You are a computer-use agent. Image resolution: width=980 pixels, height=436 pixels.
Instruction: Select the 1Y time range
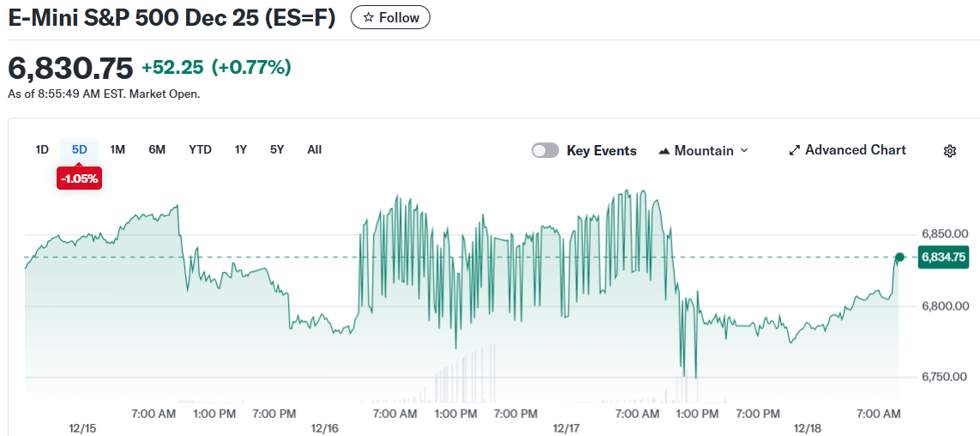coord(241,149)
